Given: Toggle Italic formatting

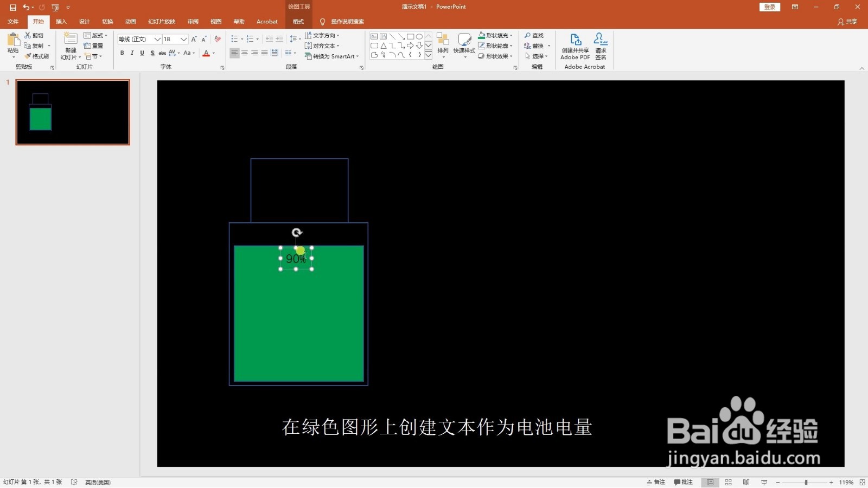Looking at the screenshot, I should click(x=132, y=53).
